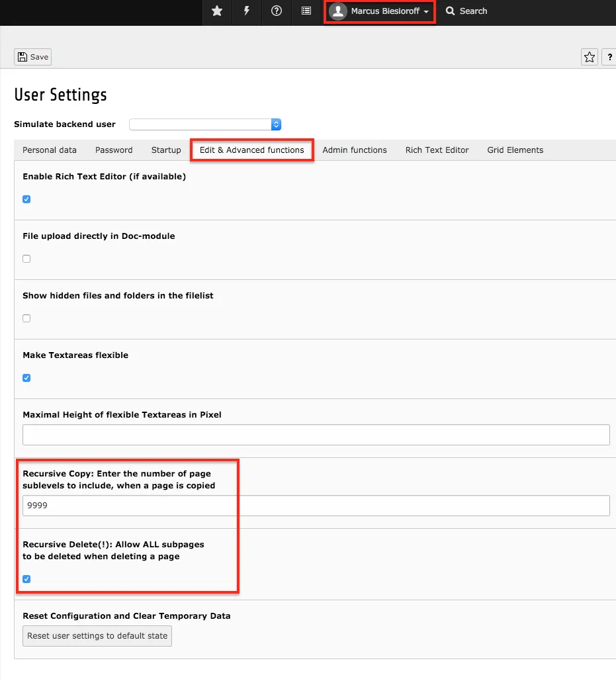Open the list icon in top bar

point(306,11)
